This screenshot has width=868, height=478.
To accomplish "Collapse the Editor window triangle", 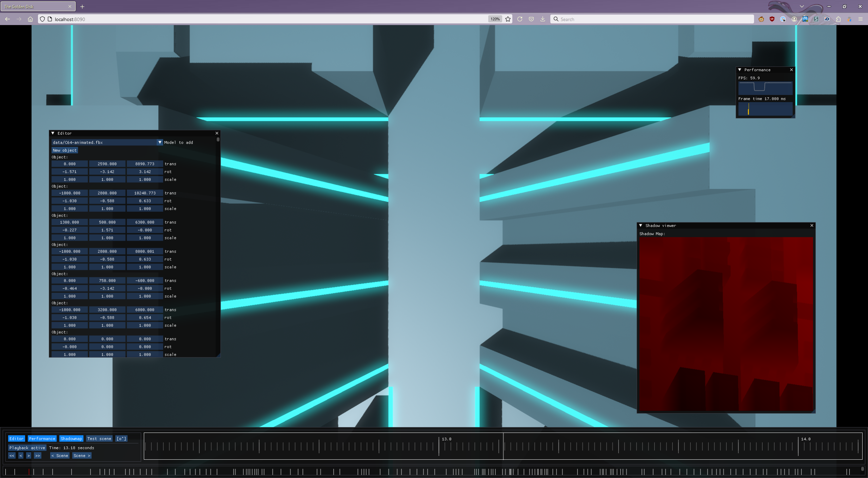I will coord(53,133).
